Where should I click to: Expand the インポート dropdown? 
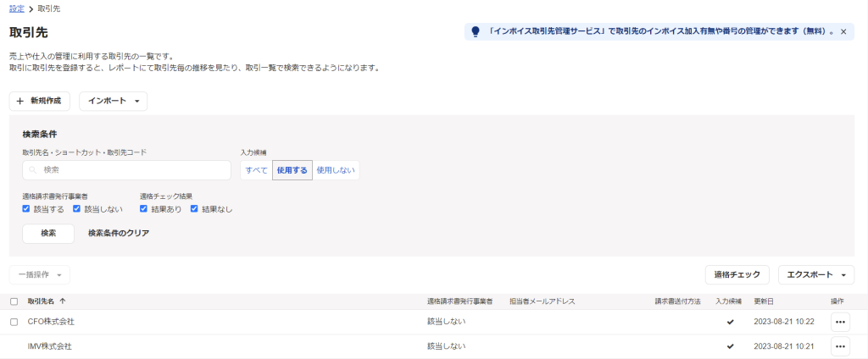(113, 102)
